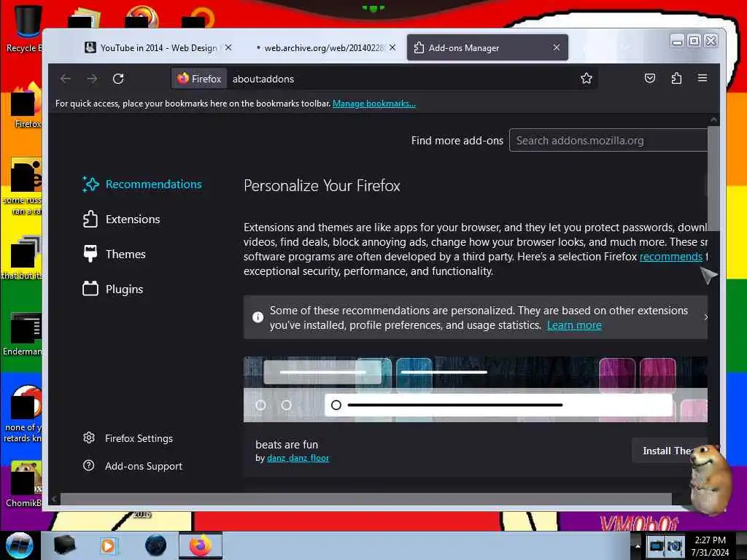747x560 pixels.
Task: Click the Firefox identity icon in address bar
Action: pyautogui.click(x=199, y=79)
